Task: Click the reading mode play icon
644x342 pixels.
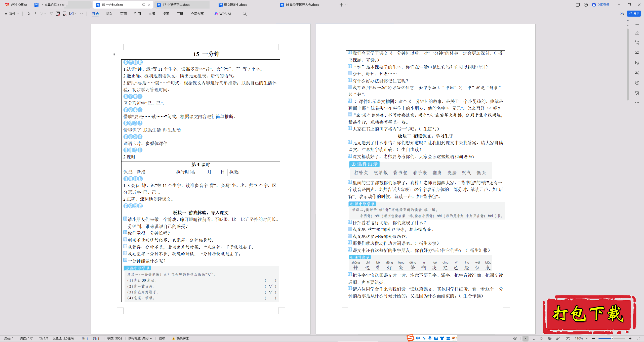Action: click(542, 338)
